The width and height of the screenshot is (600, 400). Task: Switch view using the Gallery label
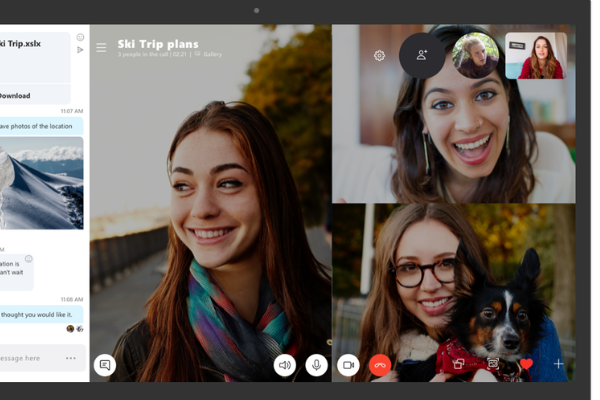coord(212,54)
